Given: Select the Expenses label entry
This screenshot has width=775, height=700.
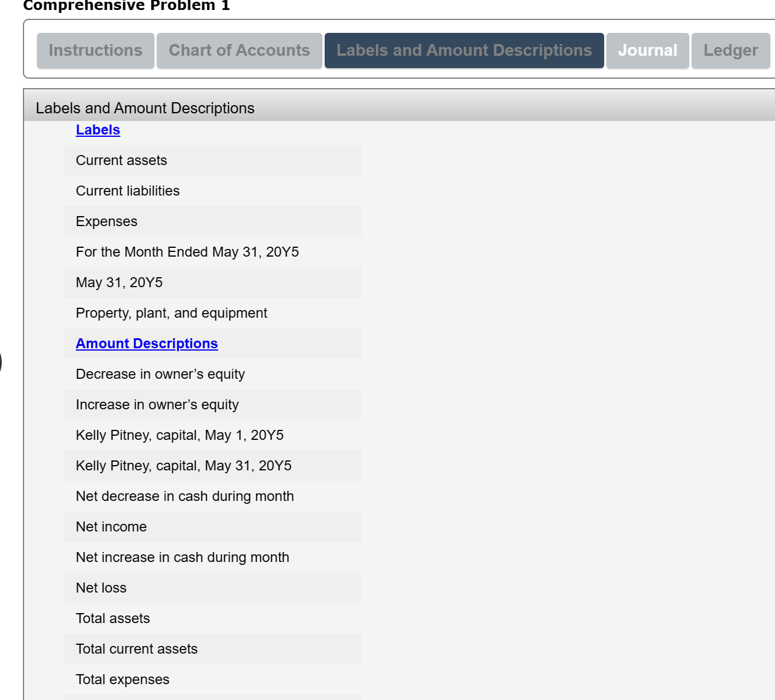Looking at the screenshot, I should coord(106,221).
